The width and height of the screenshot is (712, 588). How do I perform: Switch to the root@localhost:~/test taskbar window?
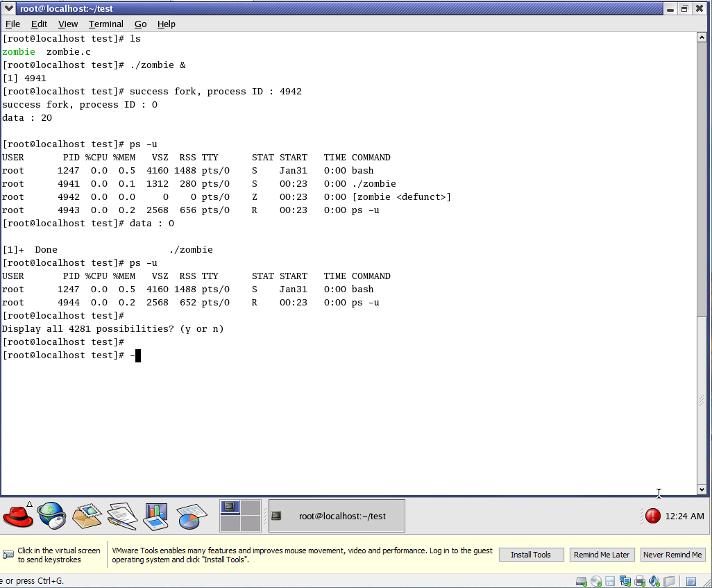(x=337, y=516)
